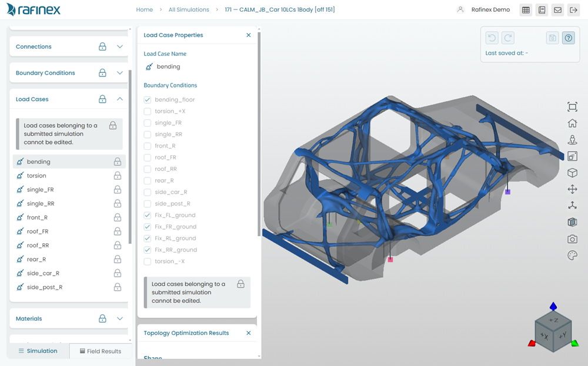The image size is (588, 366).
Task: Fit model to view with frame icon
Action: click(572, 107)
